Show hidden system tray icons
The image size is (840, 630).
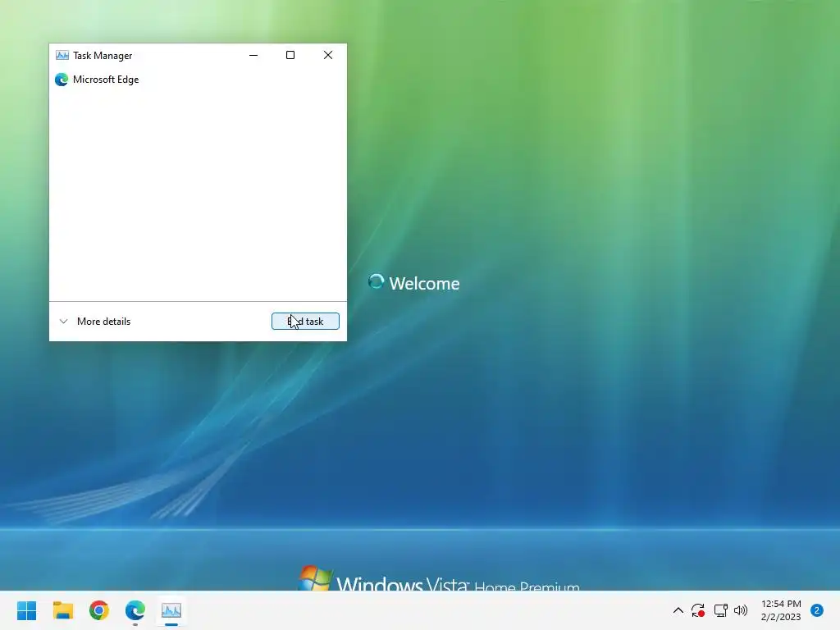(678, 610)
